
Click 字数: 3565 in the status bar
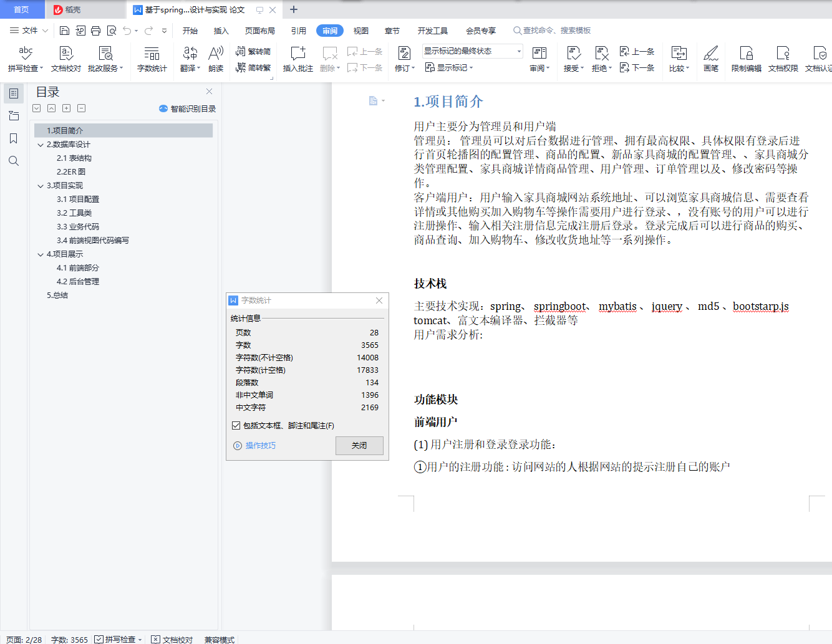point(69,640)
